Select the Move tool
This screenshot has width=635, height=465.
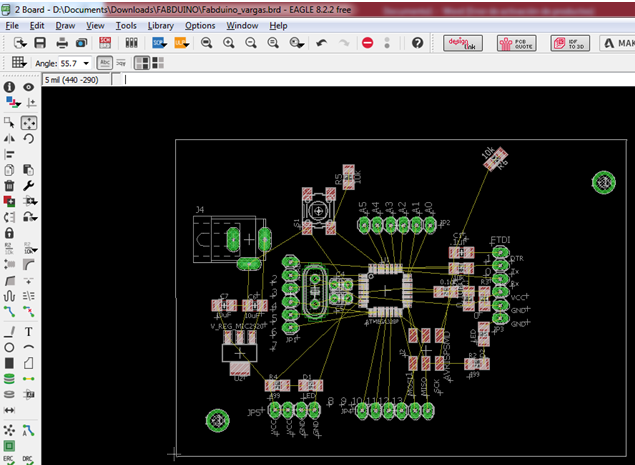(x=29, y=123)
